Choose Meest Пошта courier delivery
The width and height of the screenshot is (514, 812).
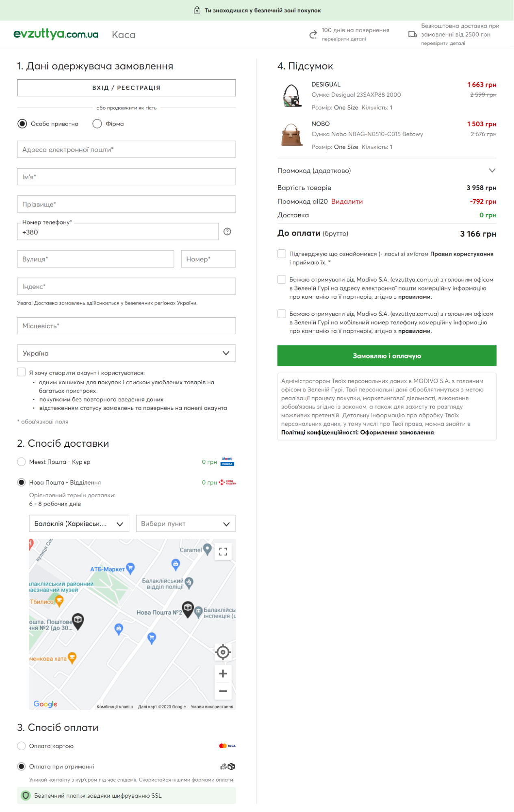pyautogui.click(x=22, y=462)
